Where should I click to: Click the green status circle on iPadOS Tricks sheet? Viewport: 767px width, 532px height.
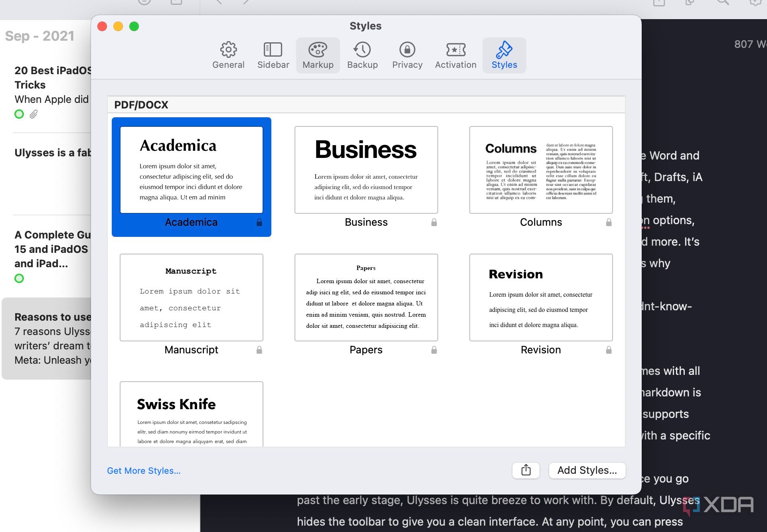[x=19, y=114]
